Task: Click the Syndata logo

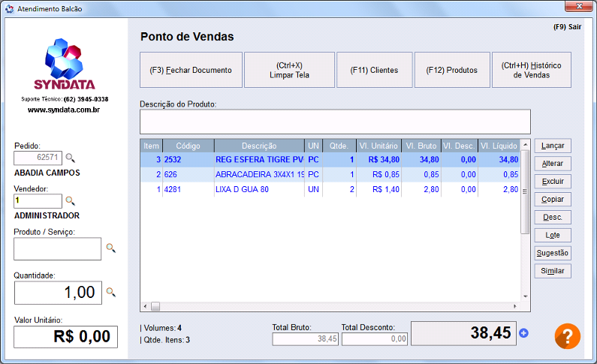Action: (x=65, y=64)
